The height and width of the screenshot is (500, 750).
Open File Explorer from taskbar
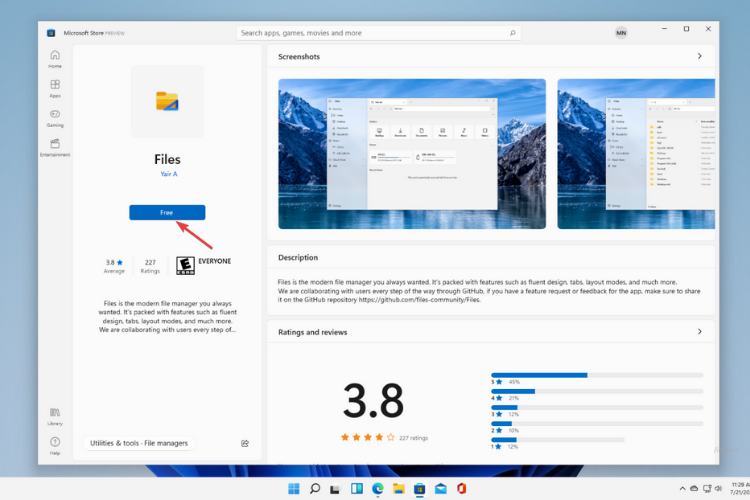[x=398, y=489]
